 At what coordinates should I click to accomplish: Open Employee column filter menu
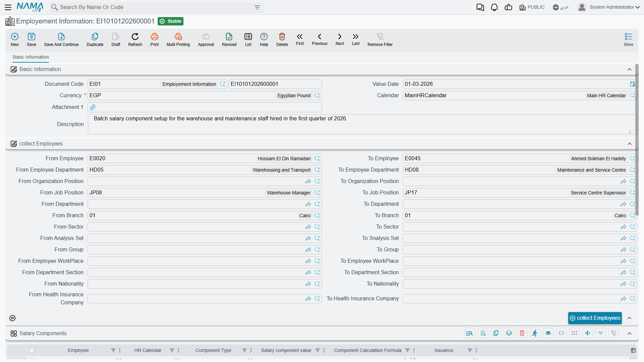[113, 350]
